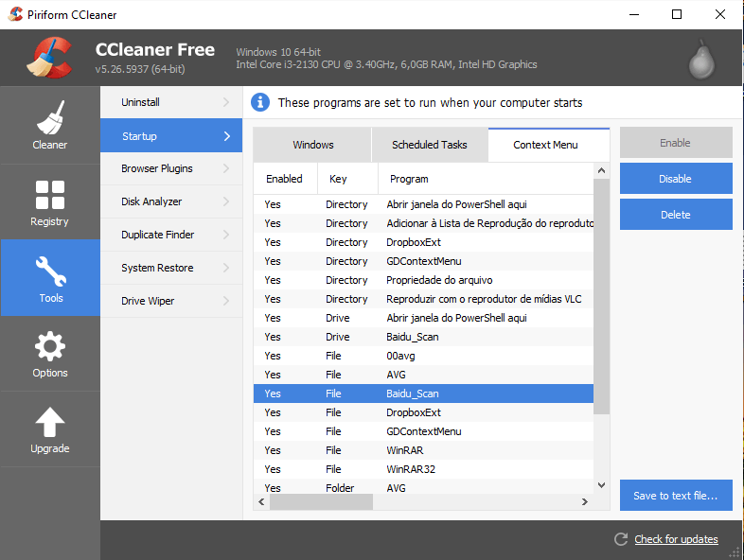
Task: Click the Enable button
Action: (x=676, y=142)
